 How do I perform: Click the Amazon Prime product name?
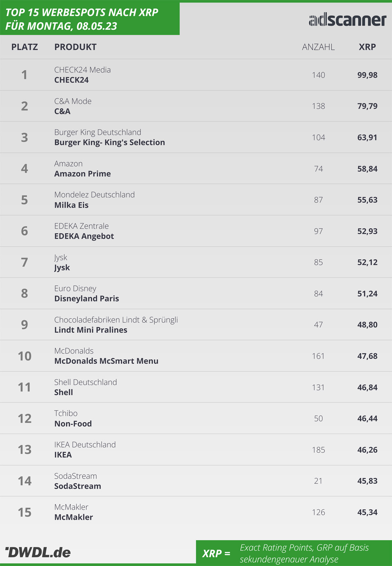coord(82,174)
